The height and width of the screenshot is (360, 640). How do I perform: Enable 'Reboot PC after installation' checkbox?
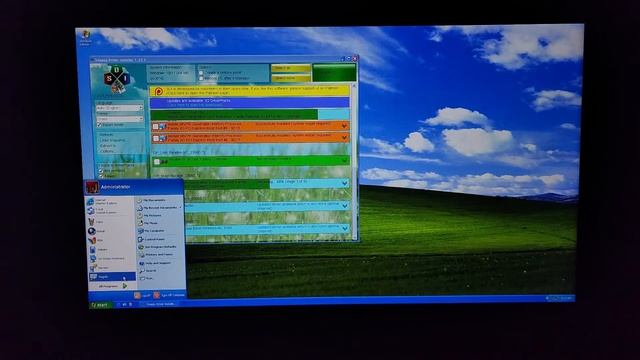[x=201, y=78]
